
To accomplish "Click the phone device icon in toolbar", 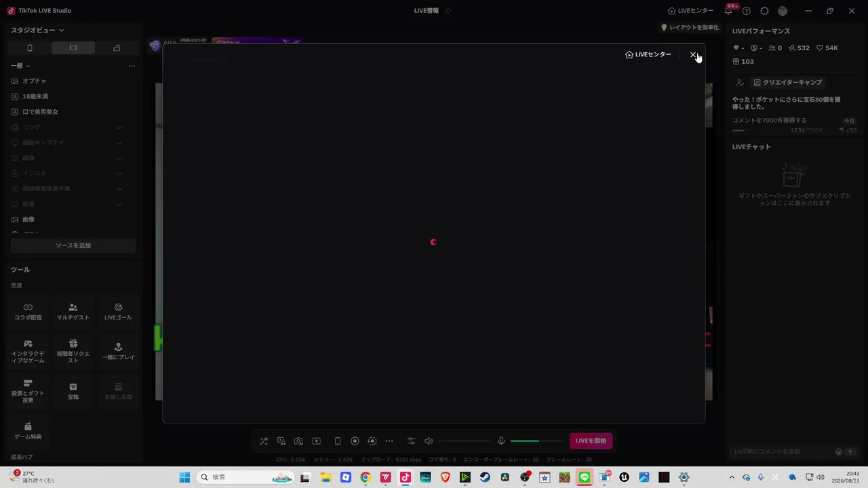I will click(338, 441).
